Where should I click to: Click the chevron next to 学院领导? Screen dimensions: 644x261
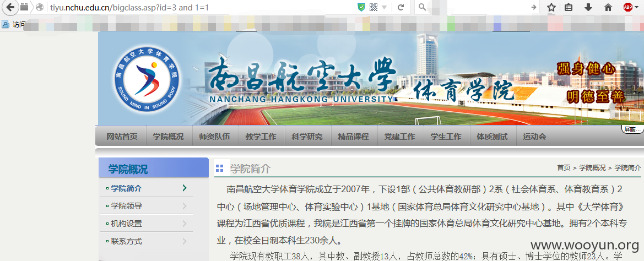(x=185, y=206)
